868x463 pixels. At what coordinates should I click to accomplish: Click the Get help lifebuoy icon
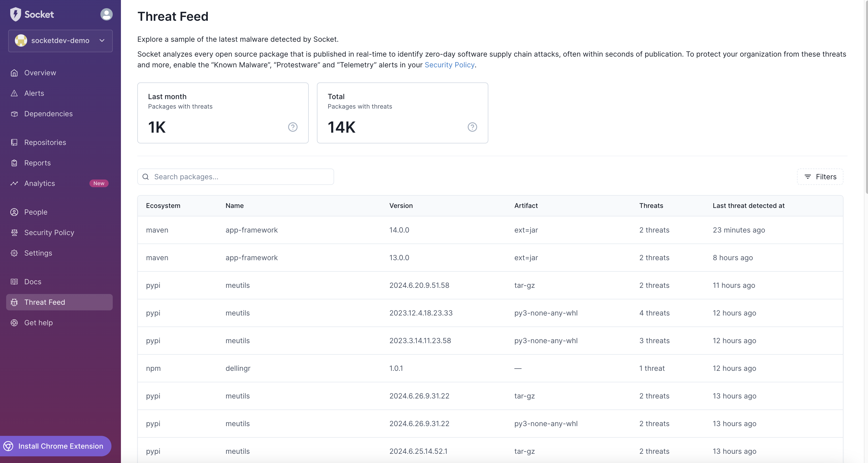pyautogui.click(x=14, y=323)
